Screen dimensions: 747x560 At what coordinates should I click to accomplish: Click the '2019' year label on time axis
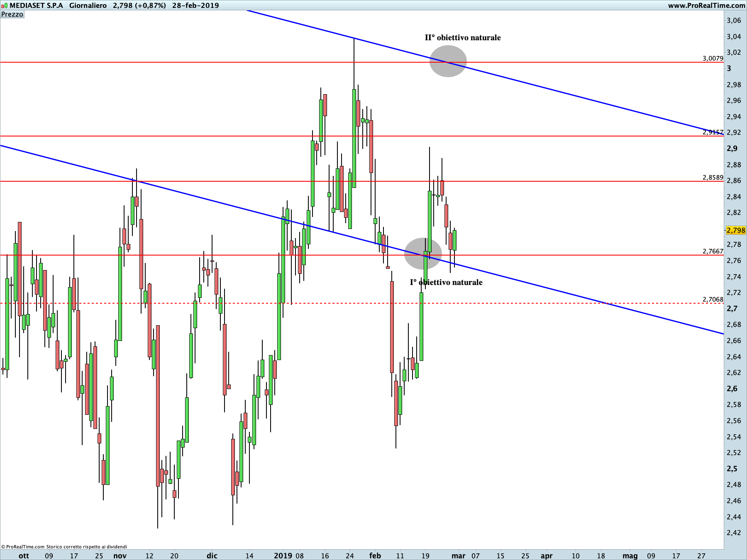[283, 555]
